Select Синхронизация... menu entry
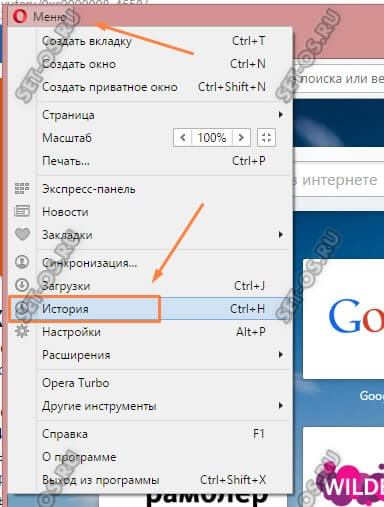 151,263
